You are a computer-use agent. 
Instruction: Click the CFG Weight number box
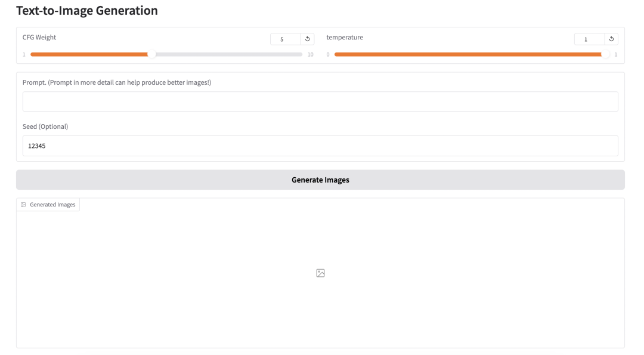pos(286,39)
